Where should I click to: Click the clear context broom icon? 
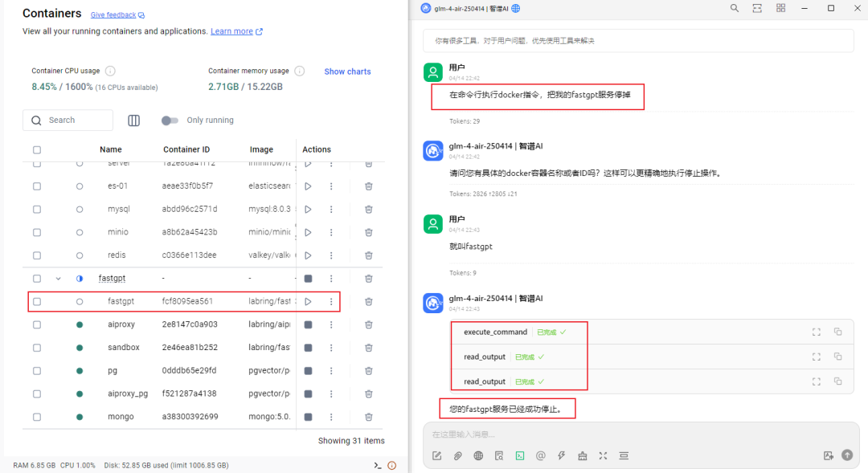point(583,456)
